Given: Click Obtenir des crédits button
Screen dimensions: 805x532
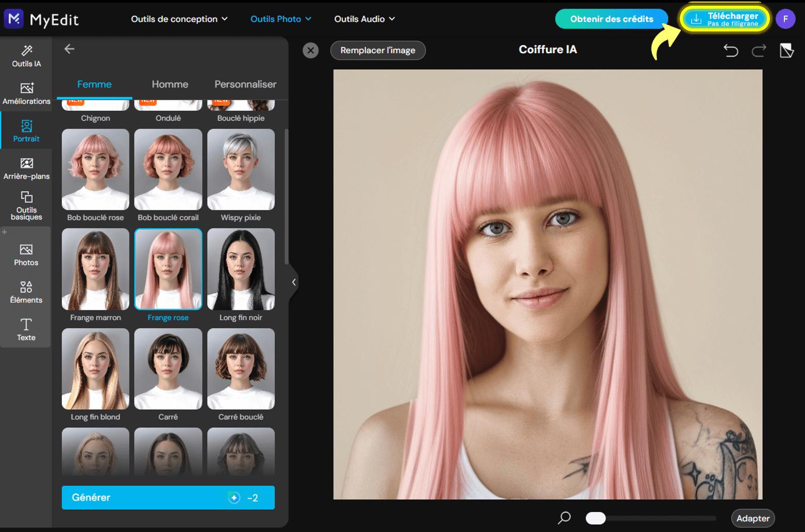Looking at the screenshot, I should click(612, 19).
